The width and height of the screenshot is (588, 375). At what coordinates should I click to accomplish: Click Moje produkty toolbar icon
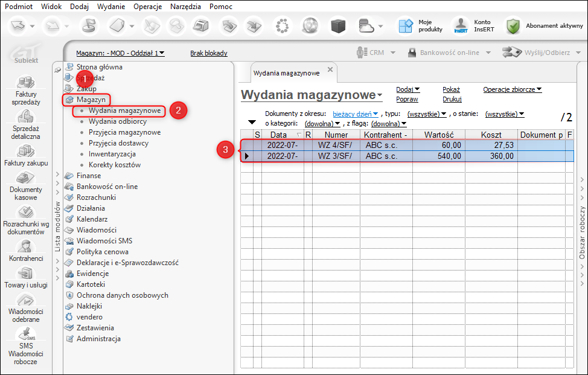point(405,26)
